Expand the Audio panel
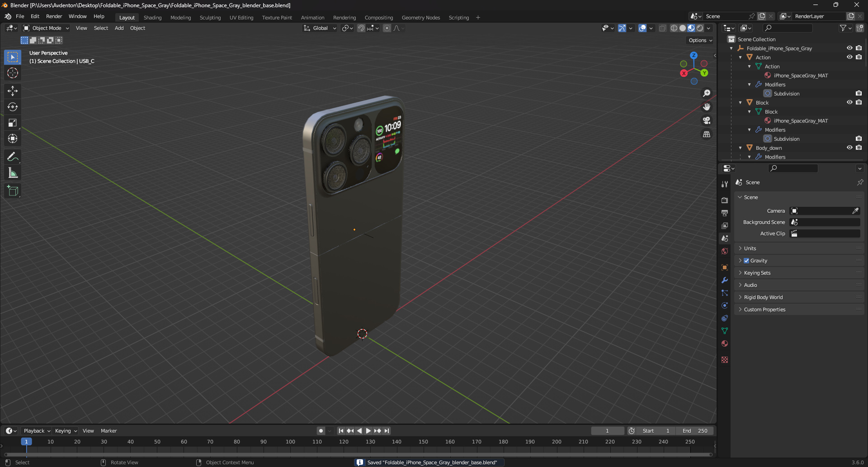The image size is (868, 467). 750,285
